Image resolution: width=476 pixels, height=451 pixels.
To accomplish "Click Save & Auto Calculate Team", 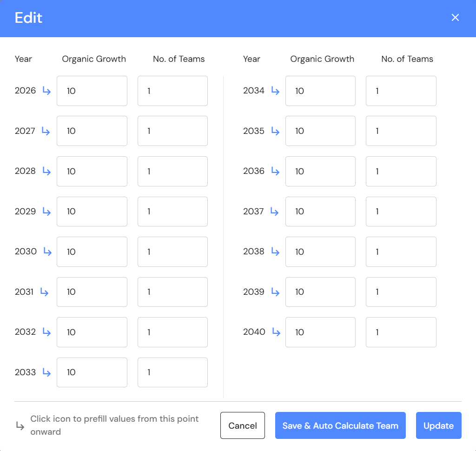I will click(x=340, y=425).
